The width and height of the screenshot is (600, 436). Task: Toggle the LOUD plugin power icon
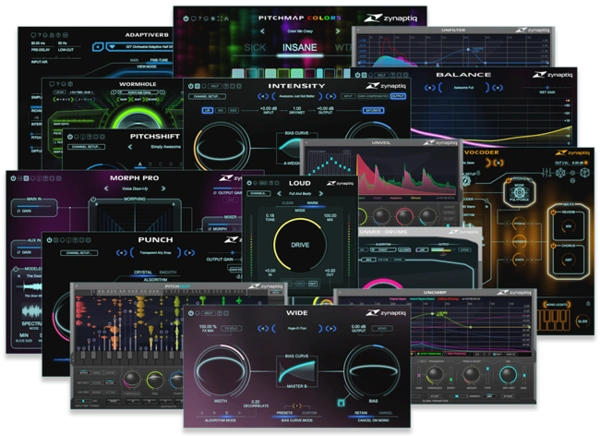tap(249, 183)
